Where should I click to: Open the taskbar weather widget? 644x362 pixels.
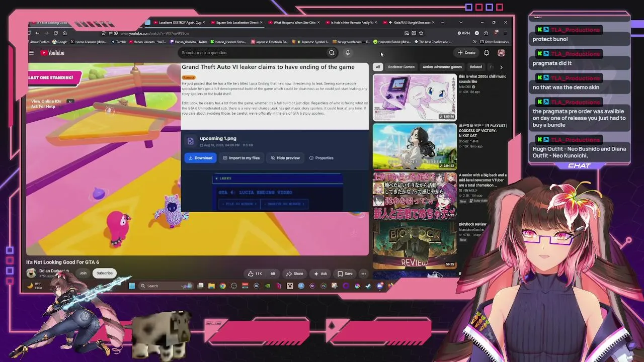(35, 286)
